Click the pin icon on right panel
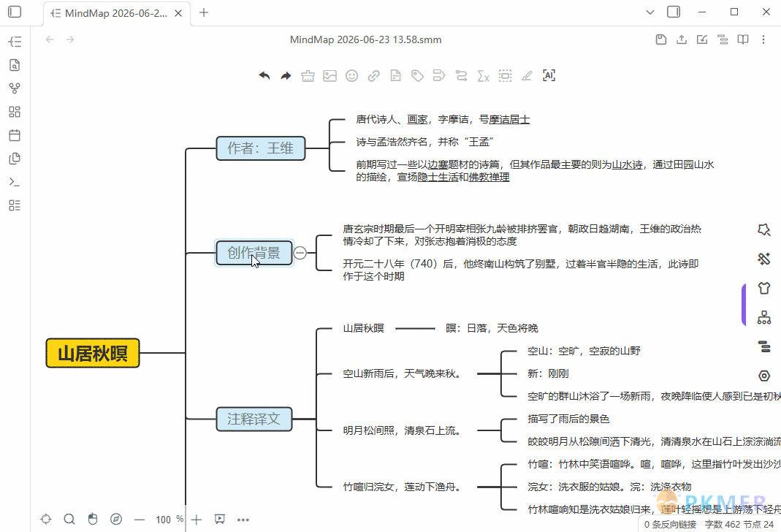 click(x=764, y=229)
